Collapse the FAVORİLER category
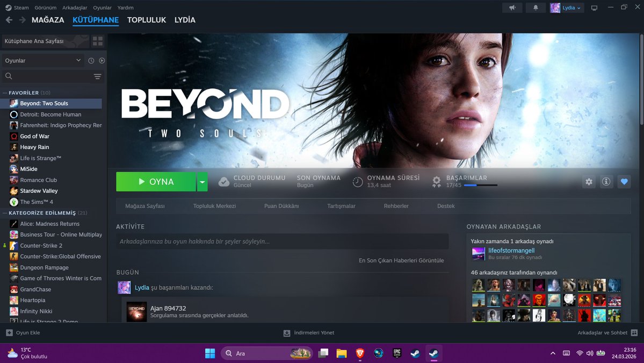 click(5, 93)
